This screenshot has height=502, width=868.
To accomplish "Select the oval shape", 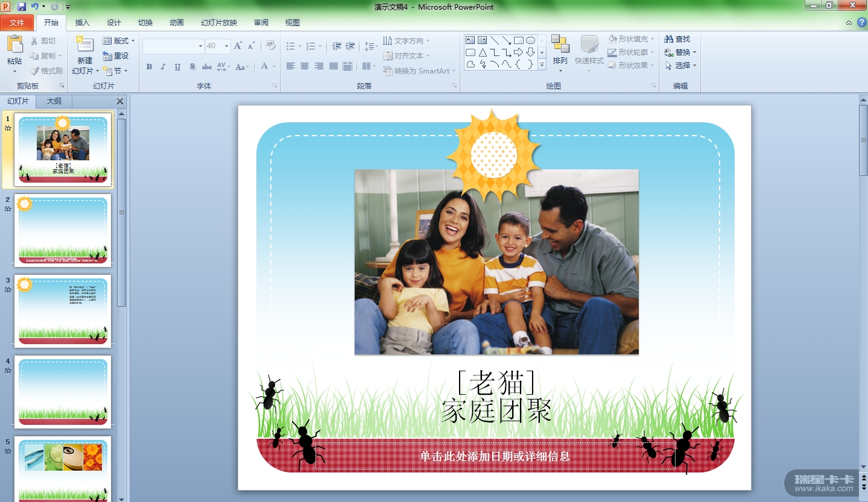I will (x=531, y=40).
